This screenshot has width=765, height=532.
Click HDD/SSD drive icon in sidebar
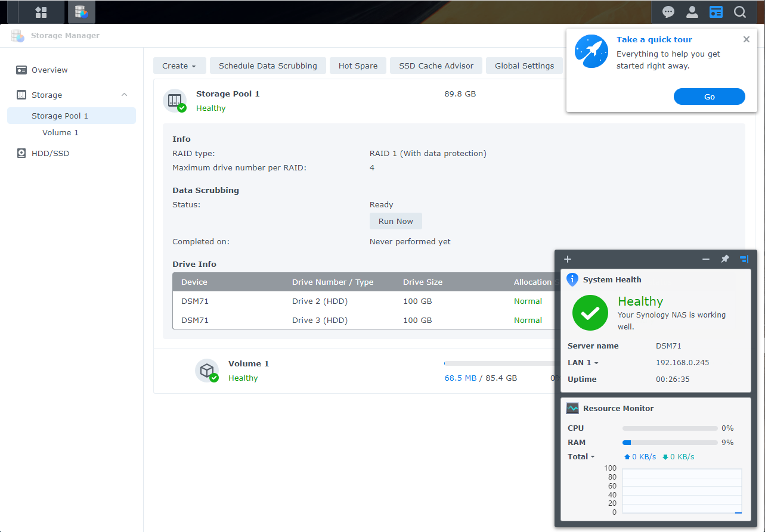tap(21, 153)
